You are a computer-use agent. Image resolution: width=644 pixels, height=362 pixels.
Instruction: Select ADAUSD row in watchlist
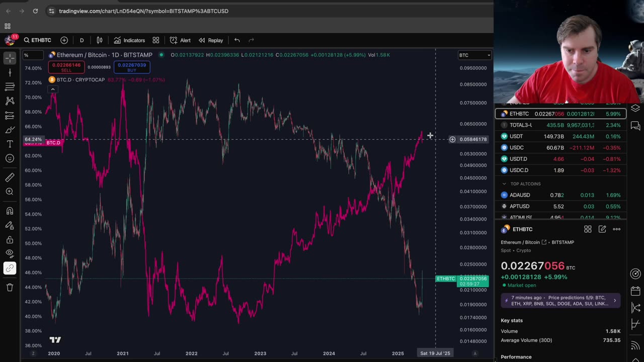pos(560,195)
